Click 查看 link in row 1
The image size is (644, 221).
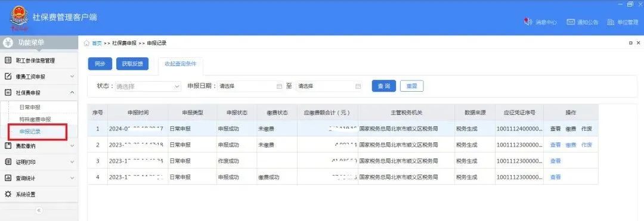coord(555,129)
